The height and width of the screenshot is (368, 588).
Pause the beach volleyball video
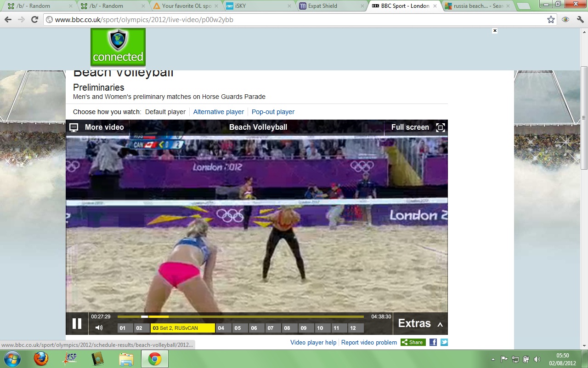77,323
